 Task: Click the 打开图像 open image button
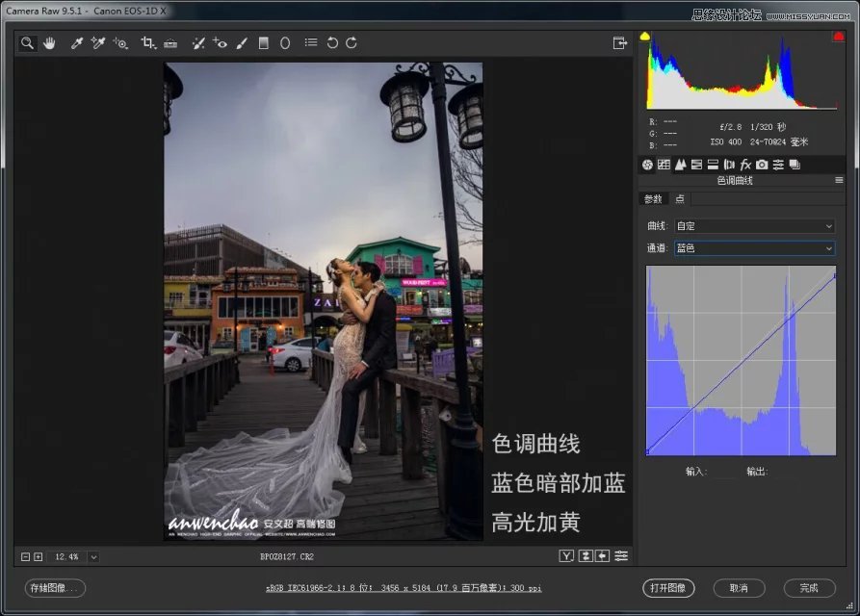668,588
